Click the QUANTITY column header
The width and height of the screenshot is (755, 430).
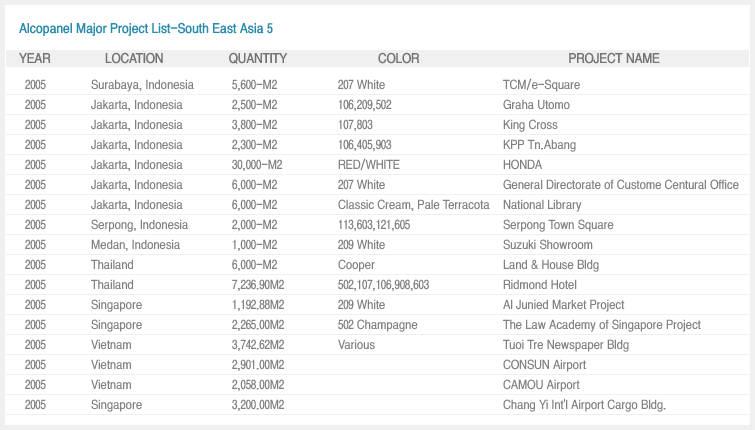(x=258, y=58)
